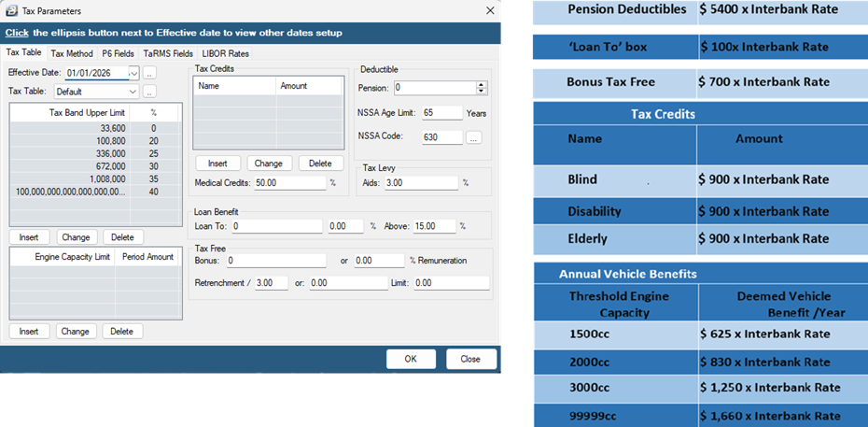Click the Loan Benefit percent field after Loan To

346,226
